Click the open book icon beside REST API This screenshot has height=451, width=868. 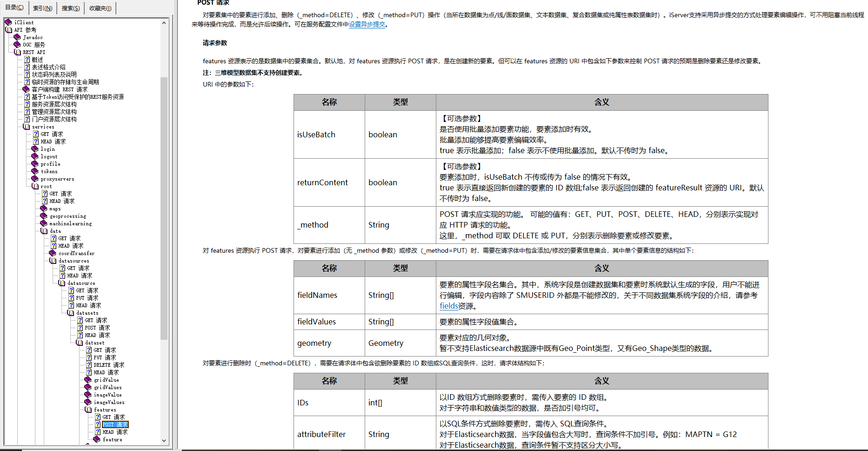point(17,52)
